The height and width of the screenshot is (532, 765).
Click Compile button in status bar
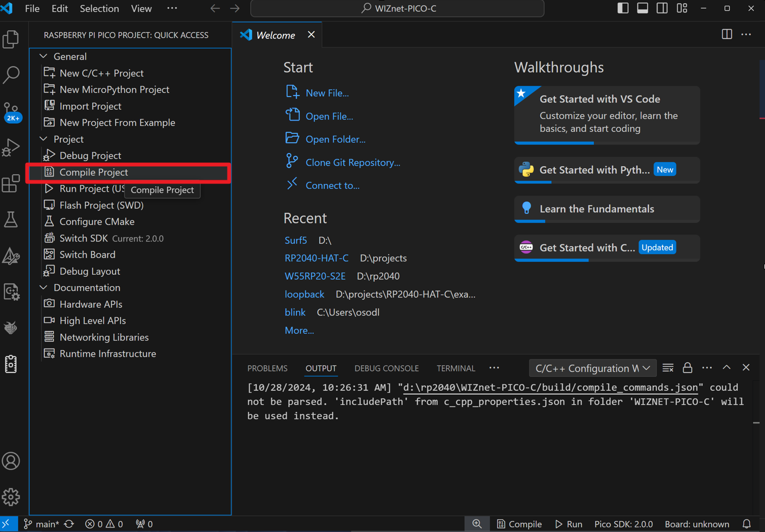(x=519, y=524)
